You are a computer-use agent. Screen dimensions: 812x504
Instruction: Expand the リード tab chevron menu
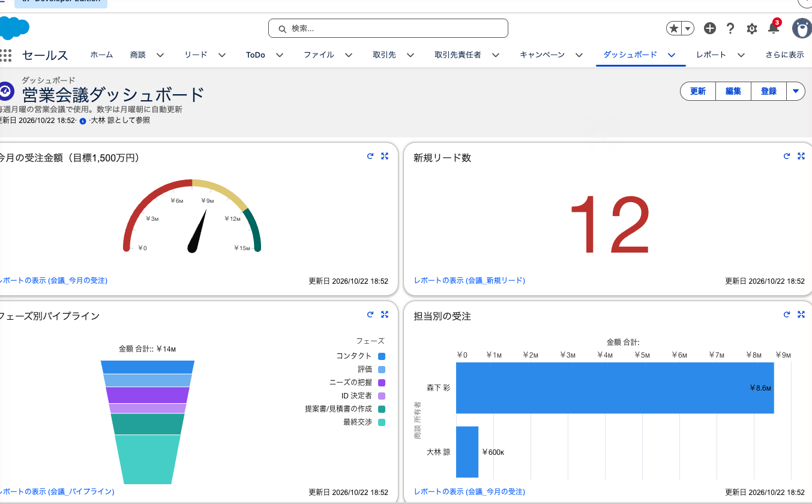click(x=222, y=55)
